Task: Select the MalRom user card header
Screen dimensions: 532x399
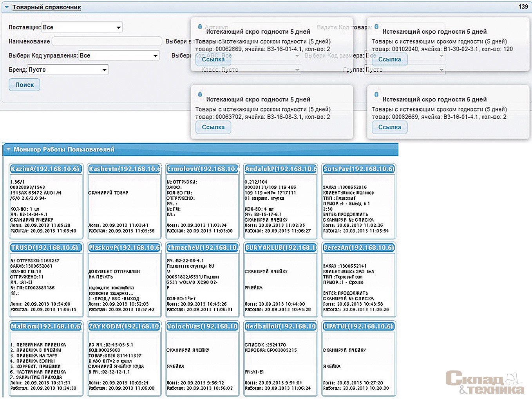Action: (46, 327)
